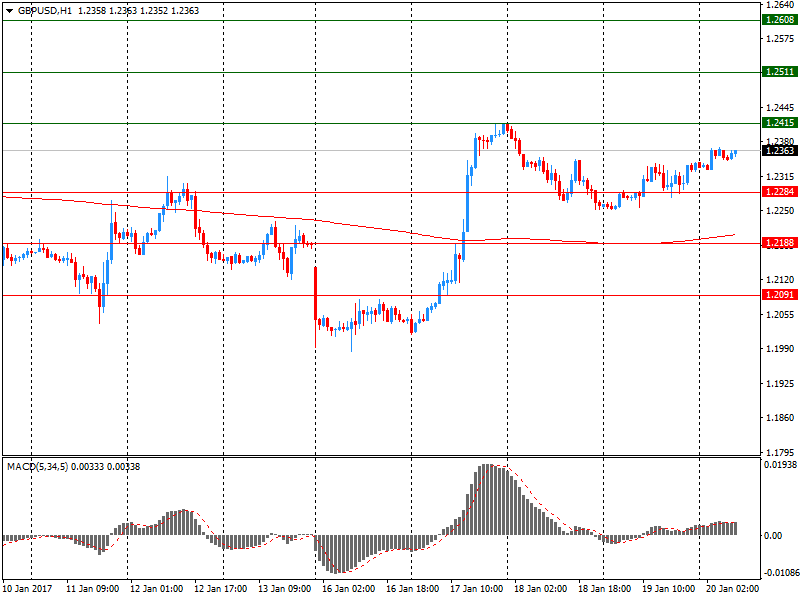Click the 1.2511 green level label
The image size is (800, 600).
[x=780, y=72]
